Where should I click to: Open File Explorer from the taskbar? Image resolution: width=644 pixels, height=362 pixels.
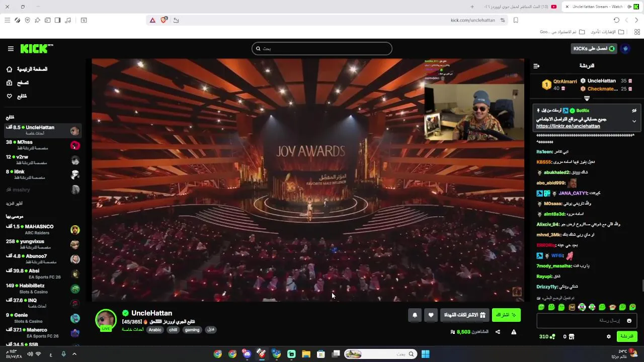[306, 354]
